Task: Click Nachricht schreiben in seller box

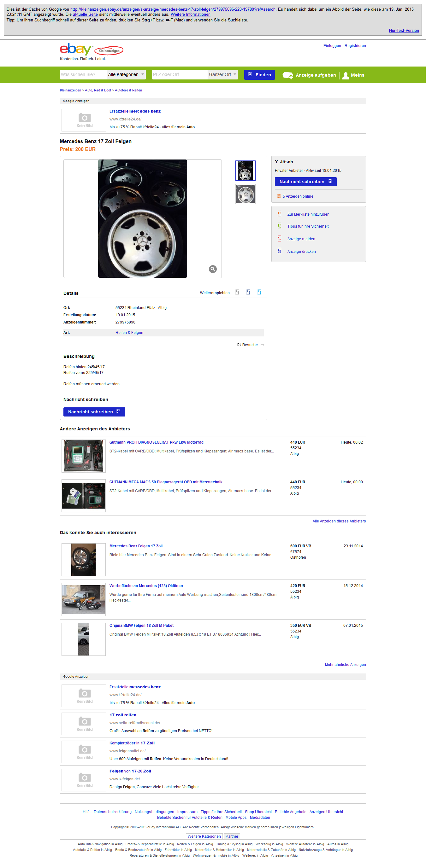Action: click(305, 182)
